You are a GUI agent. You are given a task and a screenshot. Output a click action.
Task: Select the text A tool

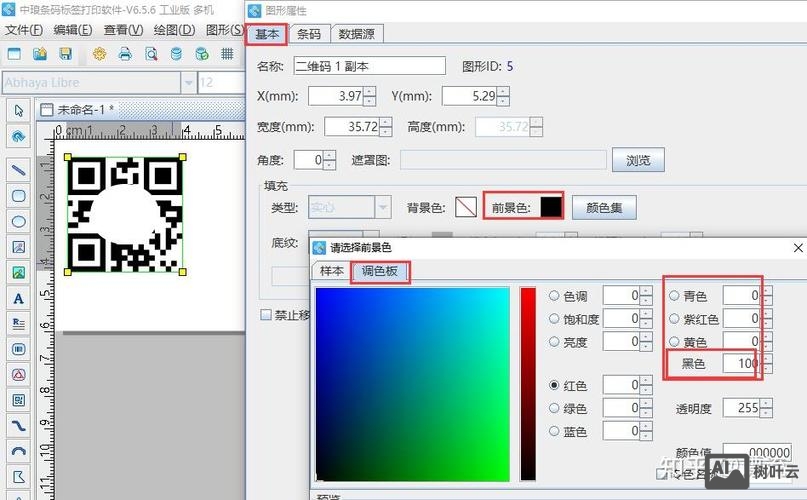(19, 298)
